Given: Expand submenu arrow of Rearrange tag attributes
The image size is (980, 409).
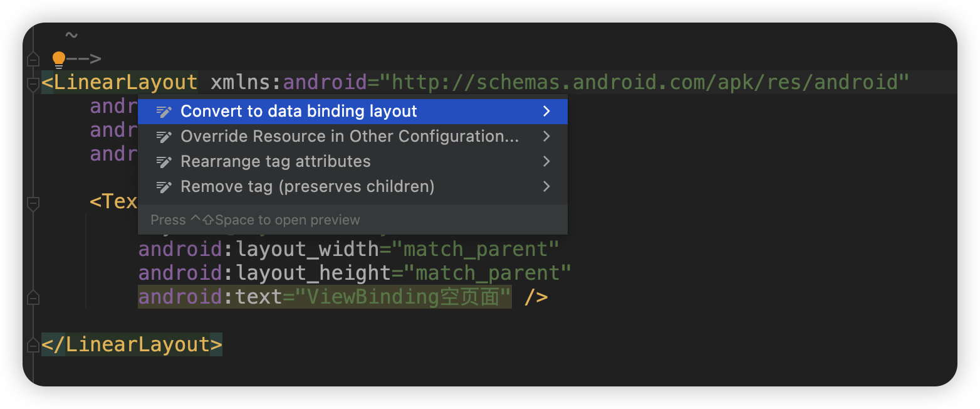Looking at the screenshot, I should (x=546, y=161).
